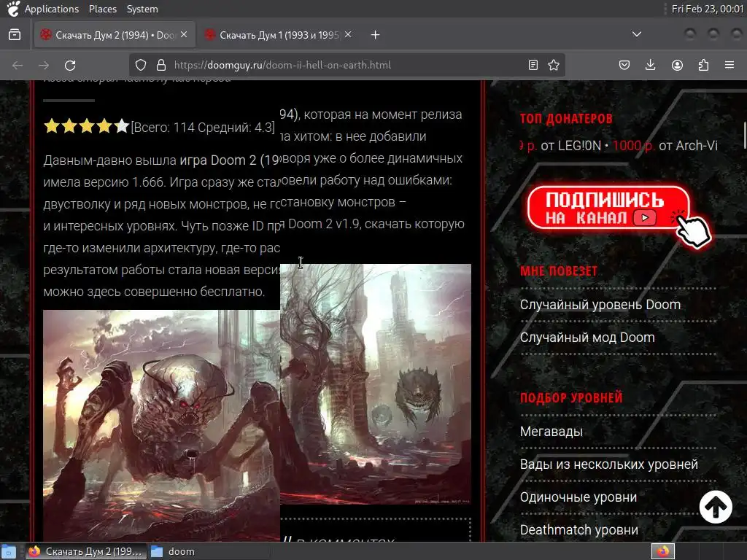Click the 1000 р. от Arch-Vi donor text
747x560 pixels.
point(665,146)
